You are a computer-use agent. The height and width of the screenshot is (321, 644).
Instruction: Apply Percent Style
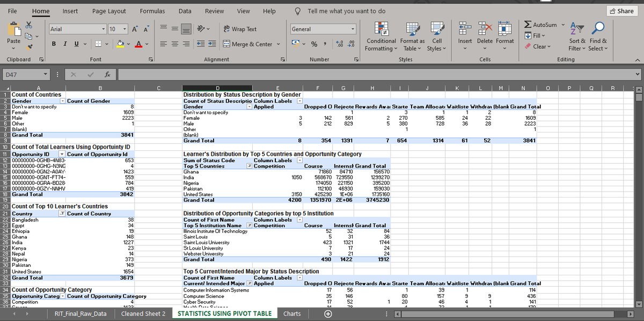click(x=314, y=44)
